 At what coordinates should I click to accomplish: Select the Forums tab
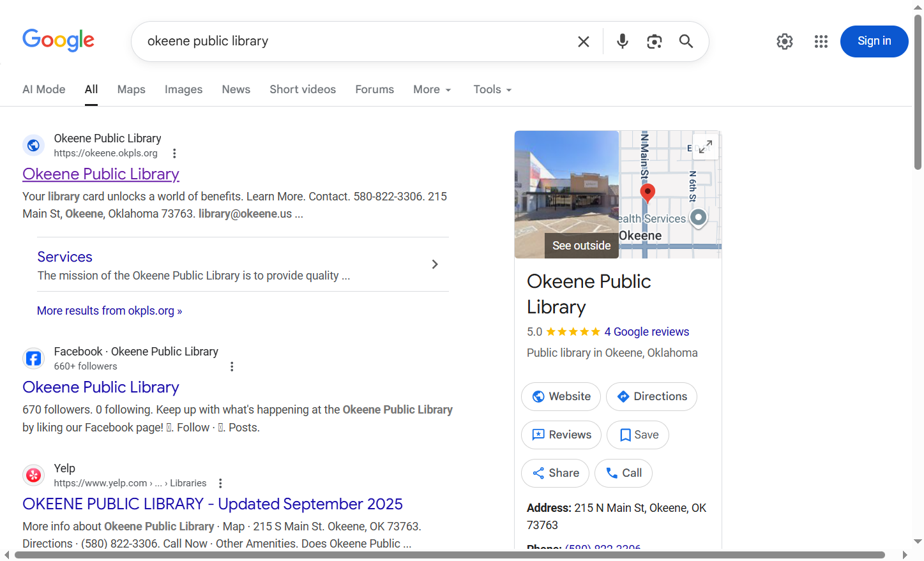pos(375,90)
